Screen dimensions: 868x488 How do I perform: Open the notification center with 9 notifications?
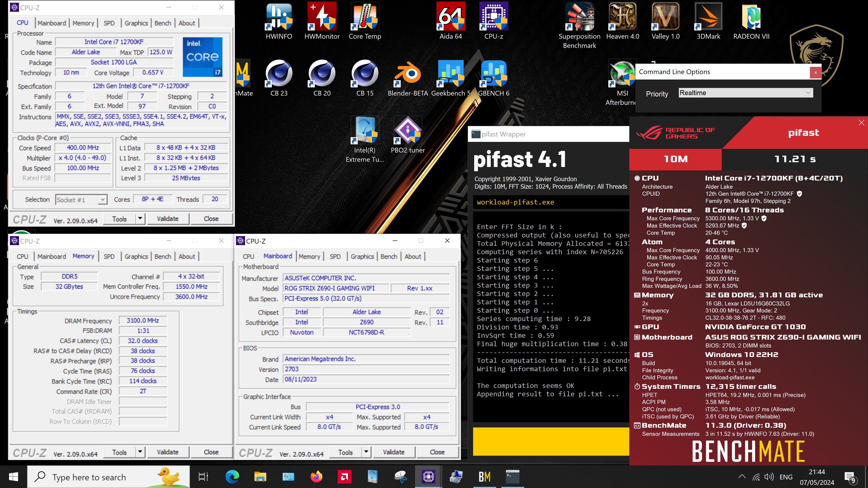tap(850, 477)
